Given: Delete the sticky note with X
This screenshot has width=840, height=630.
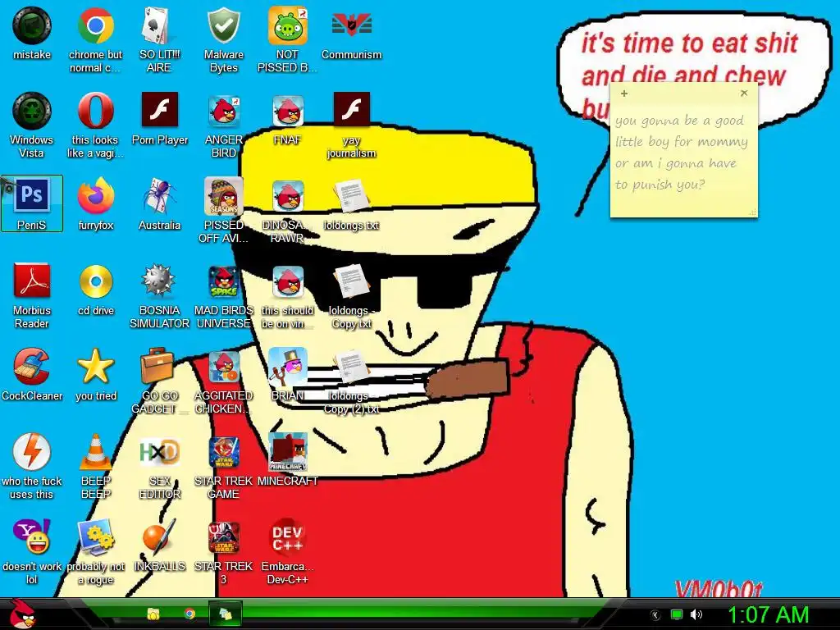Looking at the screenshot, I should tap(744, 93).
